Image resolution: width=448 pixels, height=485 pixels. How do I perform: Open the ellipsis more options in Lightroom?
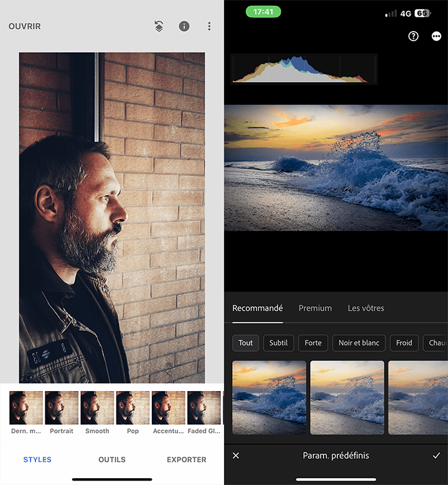click(x=436, y=36)
